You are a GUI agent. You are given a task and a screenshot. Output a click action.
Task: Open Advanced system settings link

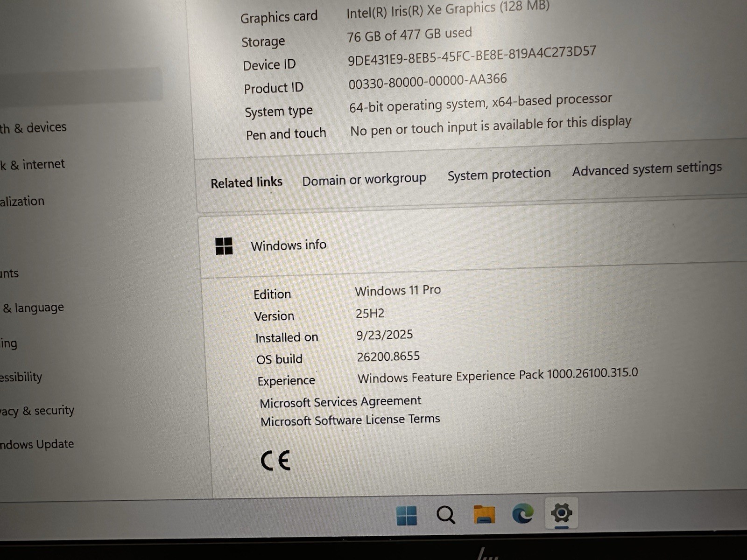pos(647,168)
